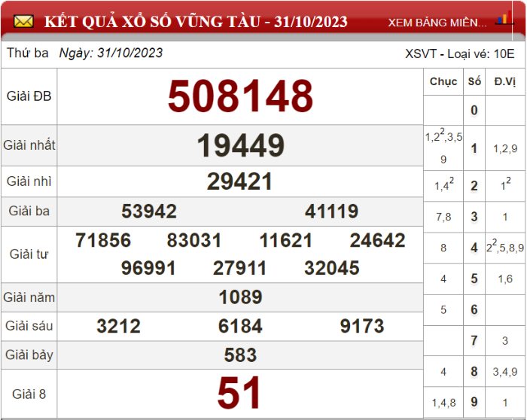527x420 pixels.
Task: Select seventh prize number 583
Action: tap(240, 355)
